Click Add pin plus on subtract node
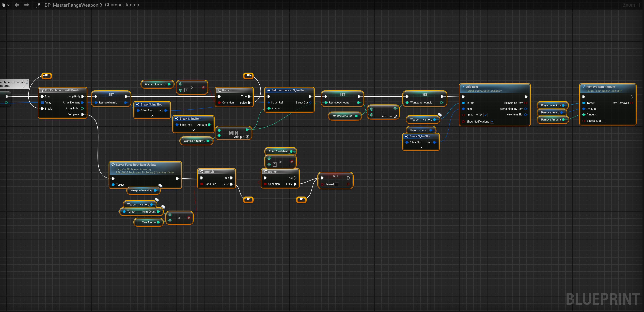Image resolution: width=644 pixels, height=312 pixels. [x=395, y=116]
